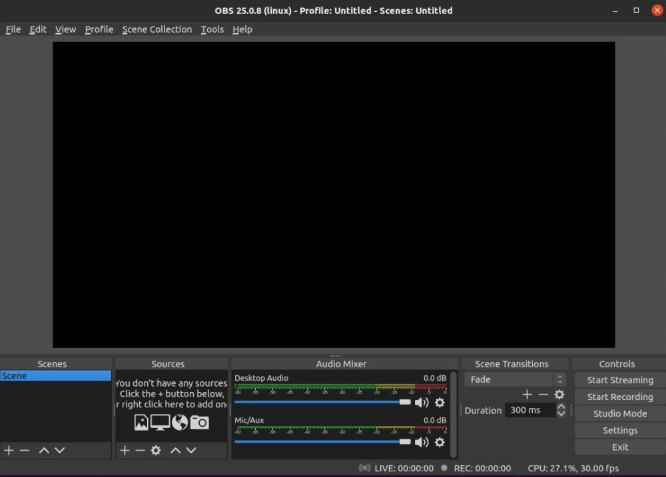
Task: Add a new scene with plus icon
Action: click(9, 451)
